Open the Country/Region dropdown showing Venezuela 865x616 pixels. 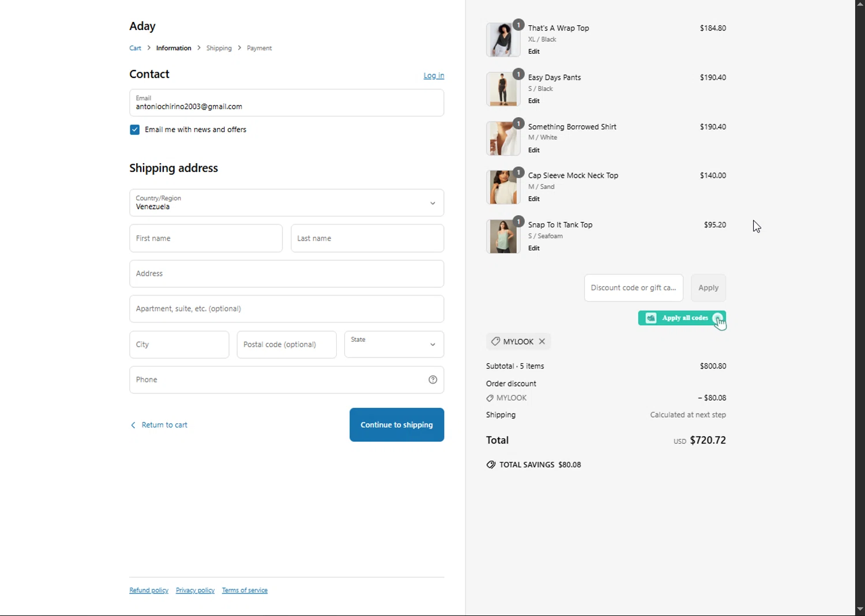tap(287, 203)
